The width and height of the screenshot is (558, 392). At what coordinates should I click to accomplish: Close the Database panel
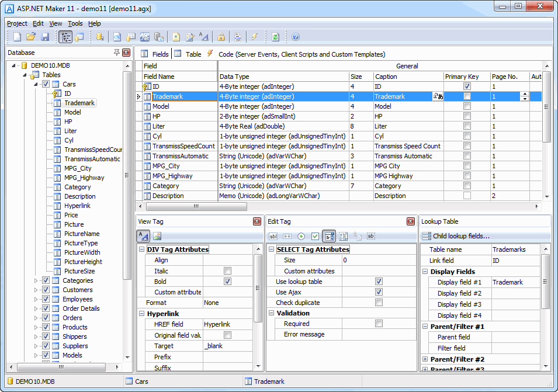126,53
